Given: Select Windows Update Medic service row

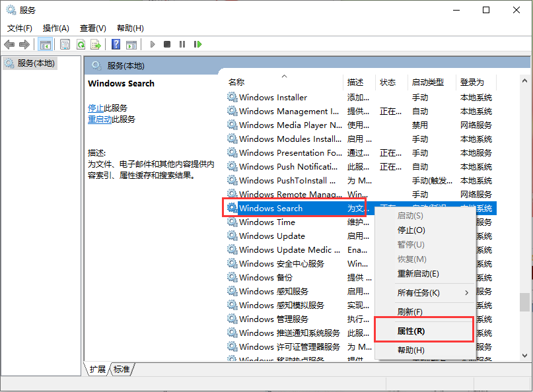Looking at the screenshot, I should pyautogui.click(x=300, y=249).
